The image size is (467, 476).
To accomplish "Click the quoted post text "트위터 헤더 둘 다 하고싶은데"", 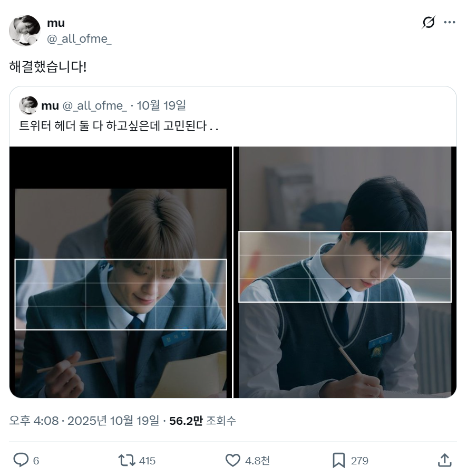I will 119,127.
